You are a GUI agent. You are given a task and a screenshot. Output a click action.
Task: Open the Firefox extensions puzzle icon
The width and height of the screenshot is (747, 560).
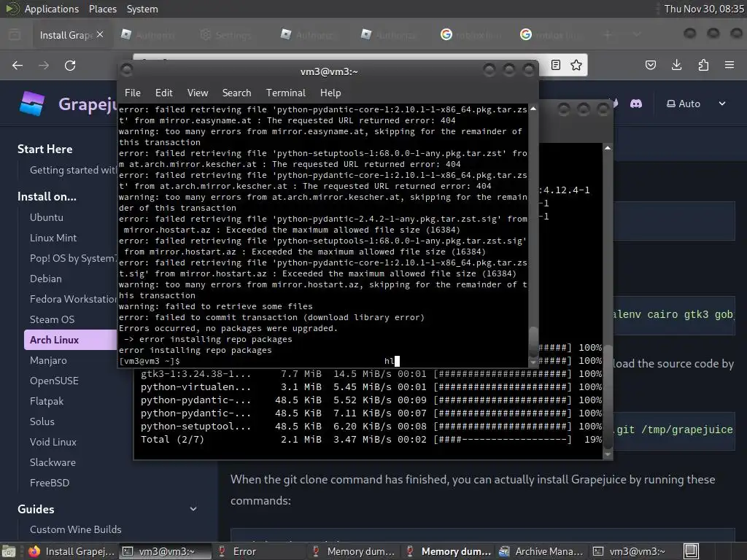click(703, 65)
